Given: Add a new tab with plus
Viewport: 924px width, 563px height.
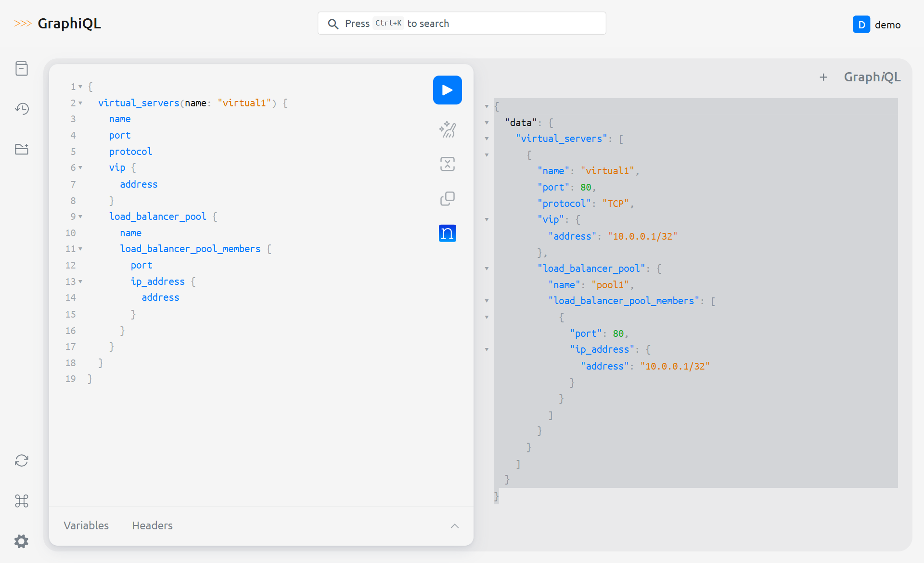Looking at the screenshot, I should (x=823, y=77).
